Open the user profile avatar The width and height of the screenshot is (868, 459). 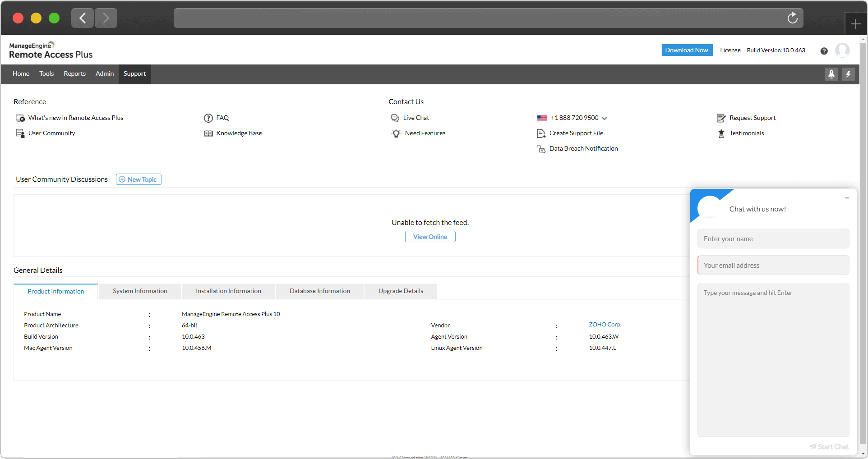click(842, 50)
